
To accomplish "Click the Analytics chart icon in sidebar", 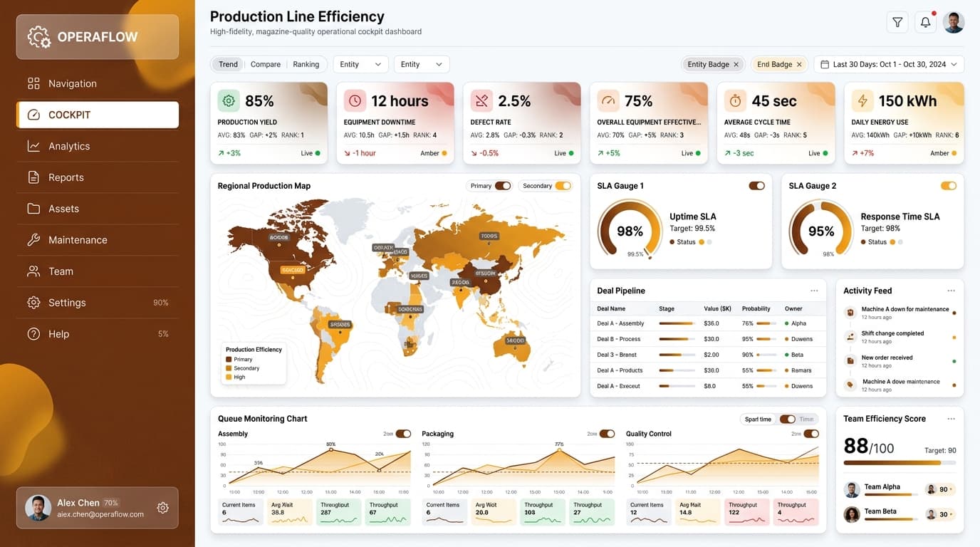I will [x=33, y=146].
